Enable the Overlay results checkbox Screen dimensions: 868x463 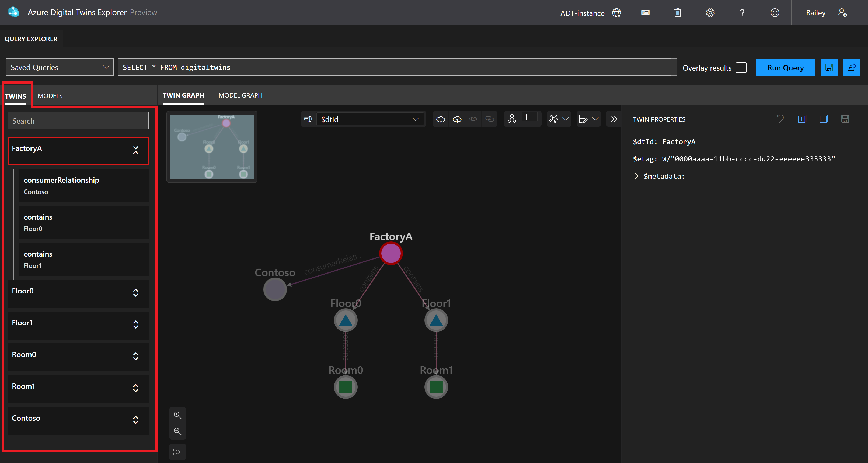(x=741, y=67)
